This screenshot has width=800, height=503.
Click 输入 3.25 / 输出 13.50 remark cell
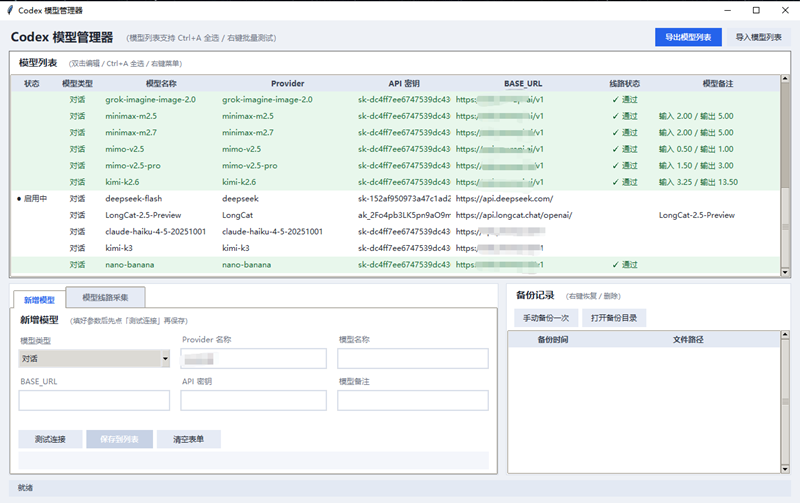698,182
